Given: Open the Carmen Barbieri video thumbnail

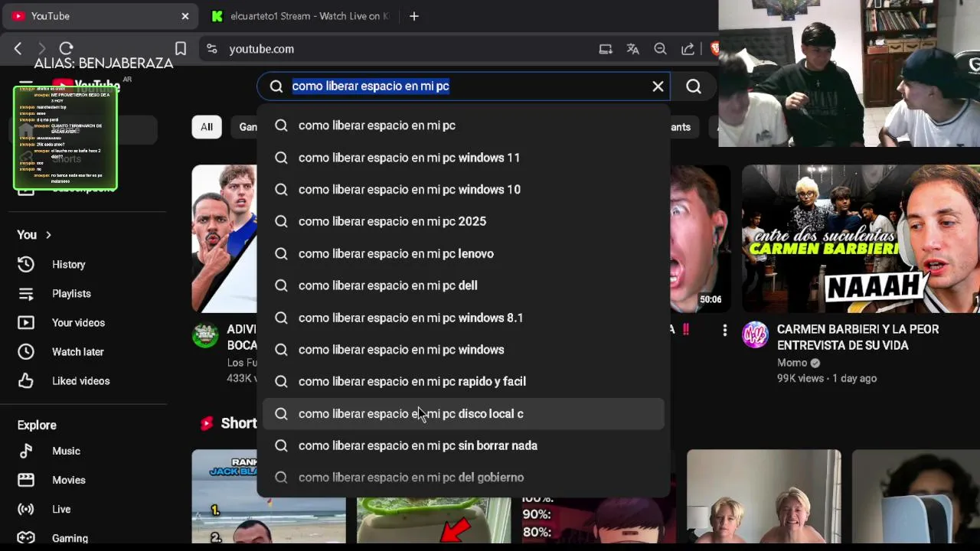Looking at the screenshot, I should (x=861, y=239).
